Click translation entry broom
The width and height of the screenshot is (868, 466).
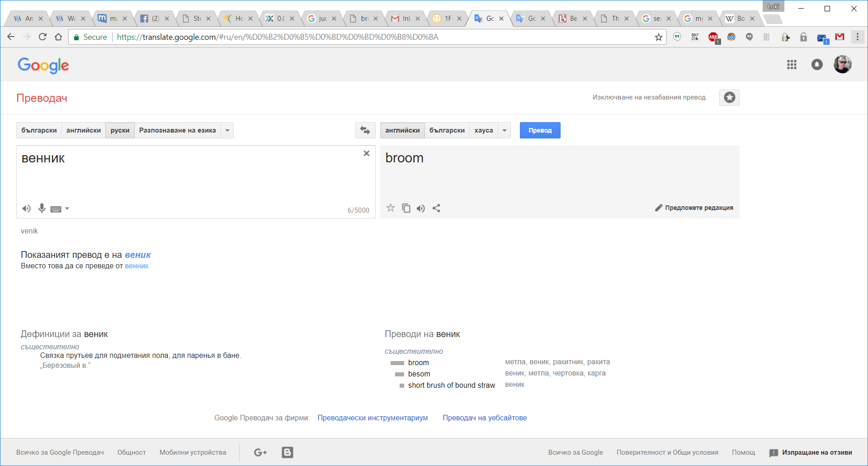[419, 363]
